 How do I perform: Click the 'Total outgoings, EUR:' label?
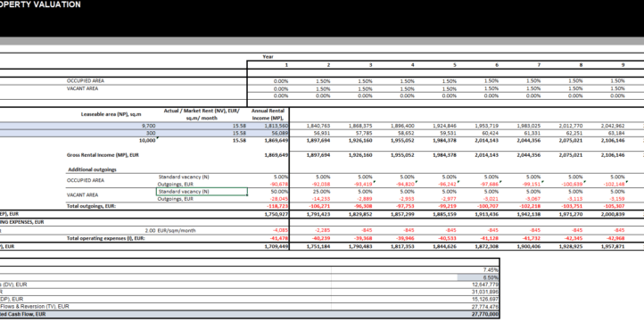pos(91,206)
